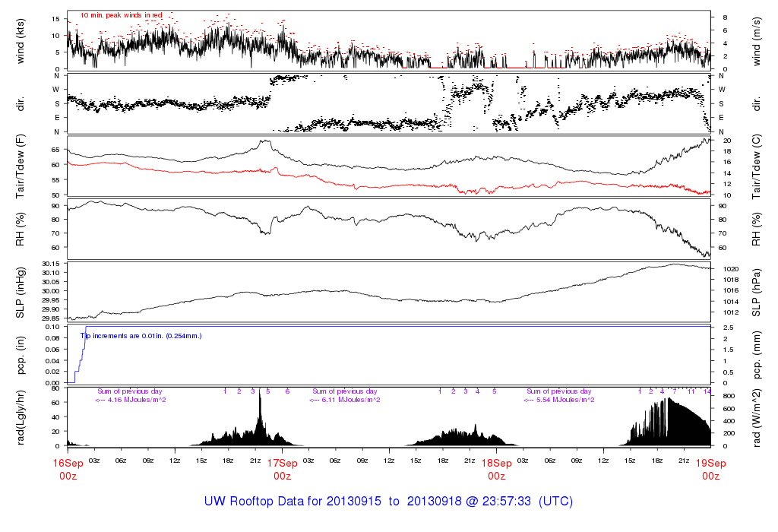
Task: Click the "0.10" precipitation tick value
Action: pos(52,327)
